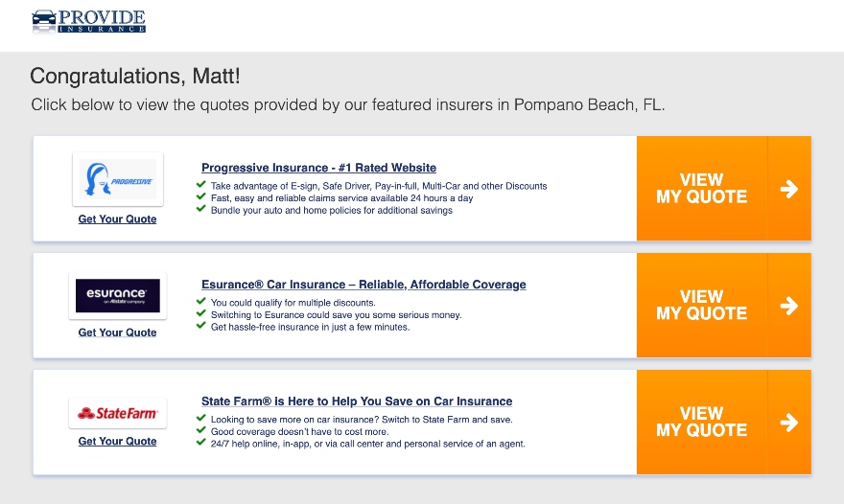Open Esurance's View My Quote button
The height and width of the screenshot is (504, 844).
(723, 305)
